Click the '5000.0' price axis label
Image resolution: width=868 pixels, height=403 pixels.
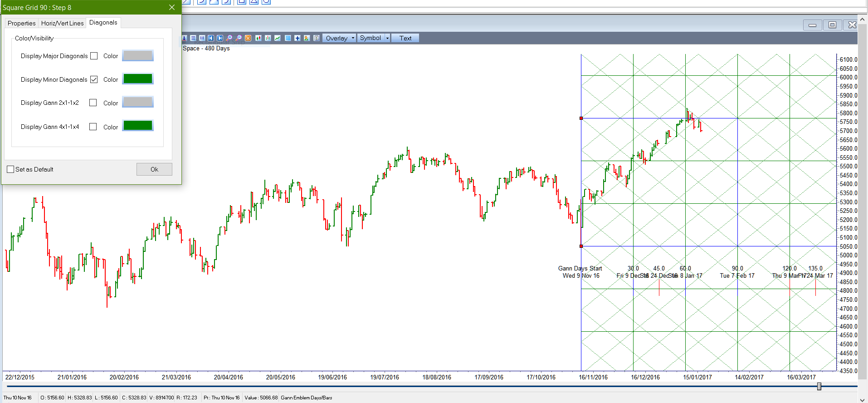(848, 255)
